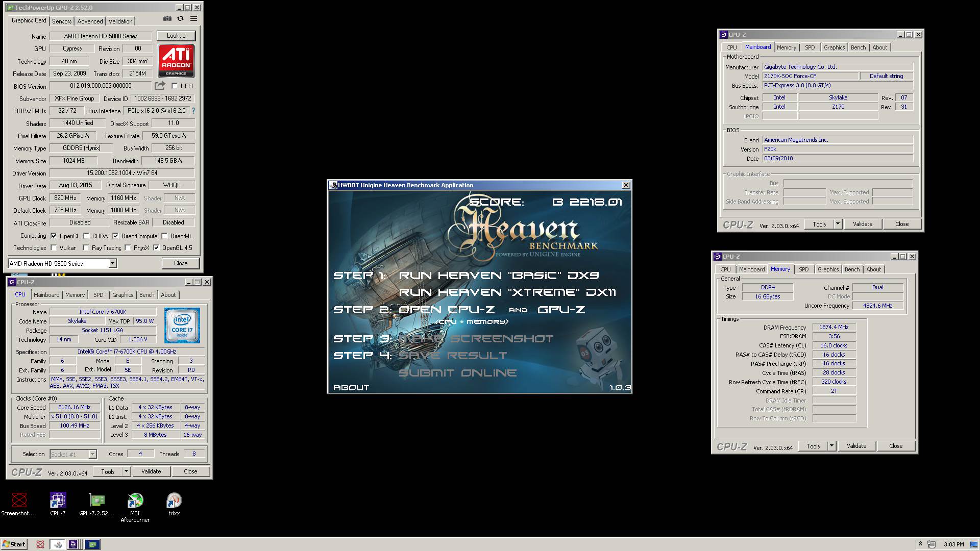Click Take Screenshot in step 3

pos(476,339)
